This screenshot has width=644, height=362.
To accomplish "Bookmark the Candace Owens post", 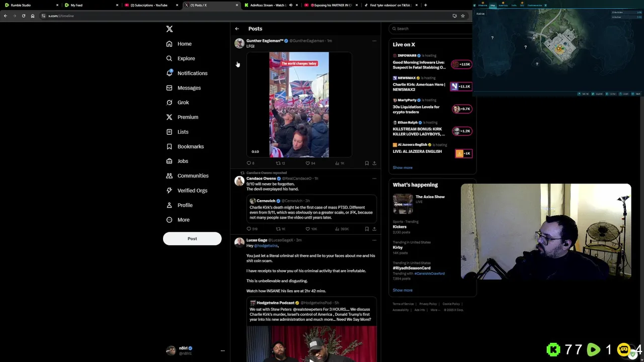I will pos(367,229).
